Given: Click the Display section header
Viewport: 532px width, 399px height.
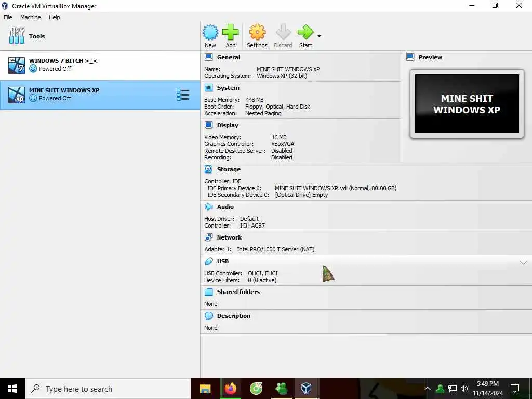Looking at the screenshot, I should click(228, 125).
